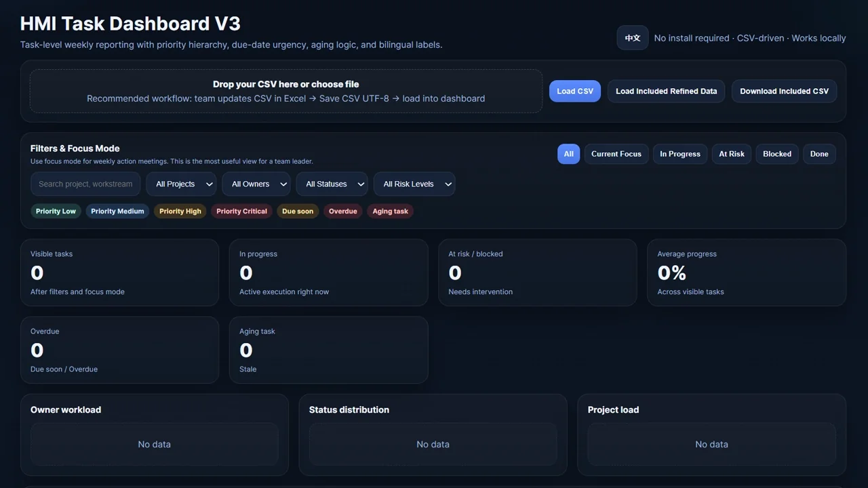Click the 'Due soon / Overdue' caption
Viewport: 868px width, 488px height.
tap(64, 369)
